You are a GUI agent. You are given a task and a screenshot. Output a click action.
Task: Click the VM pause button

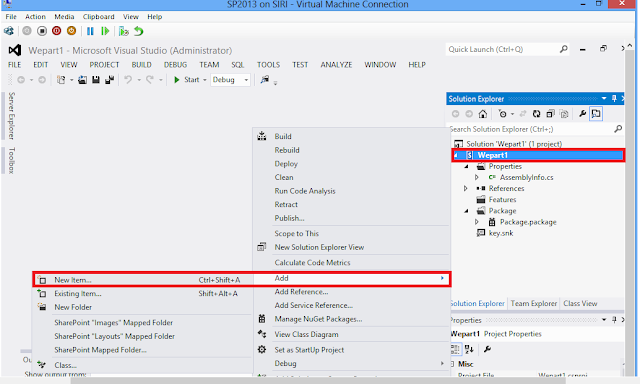(90, 31)
